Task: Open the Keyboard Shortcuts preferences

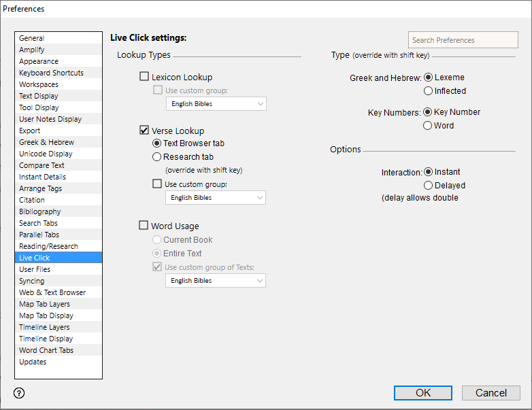Action: (x=51, y=73)
